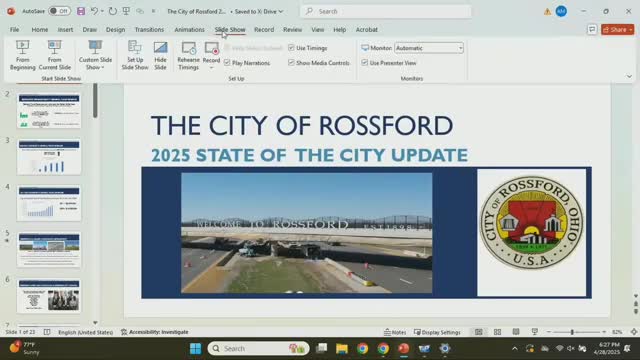Toggle the Play Narrations checkbox
Viewport: 640px width, 360px height.
point(227,62)
